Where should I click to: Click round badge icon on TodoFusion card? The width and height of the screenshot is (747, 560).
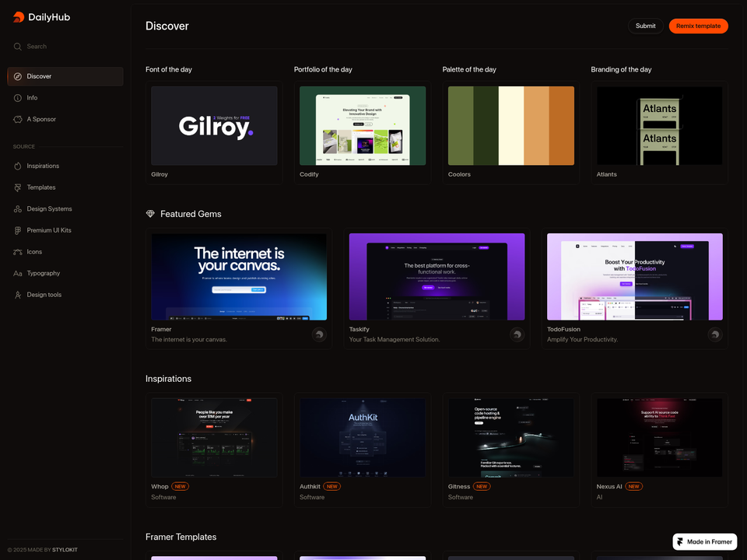point(714,334)
